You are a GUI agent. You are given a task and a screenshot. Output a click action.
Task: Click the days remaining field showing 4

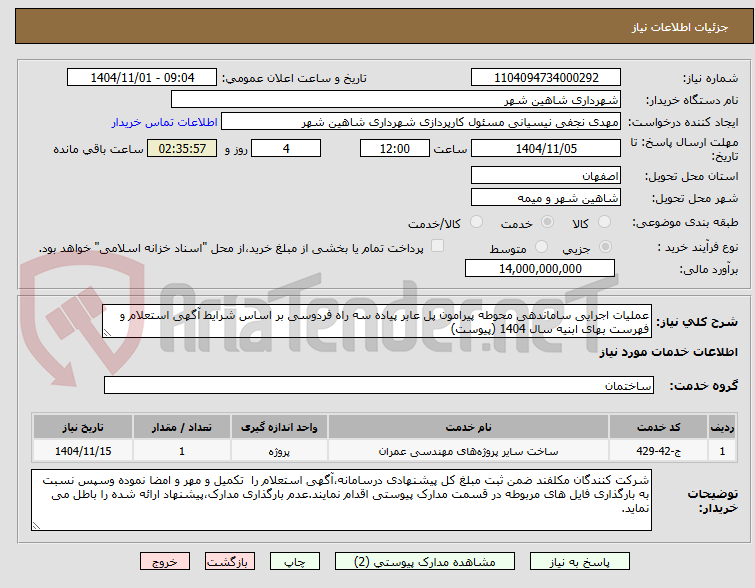click(286, 148)
